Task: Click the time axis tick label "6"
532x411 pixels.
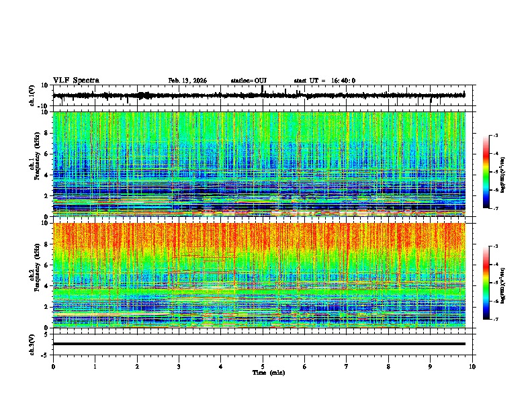Action: [x=305, y=367]
